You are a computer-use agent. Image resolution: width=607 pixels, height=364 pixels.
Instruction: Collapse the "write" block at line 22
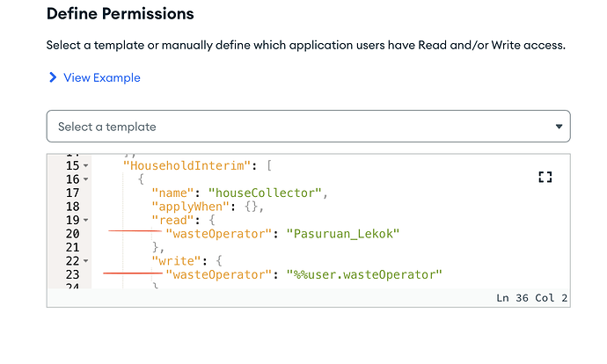pos(85,262)
